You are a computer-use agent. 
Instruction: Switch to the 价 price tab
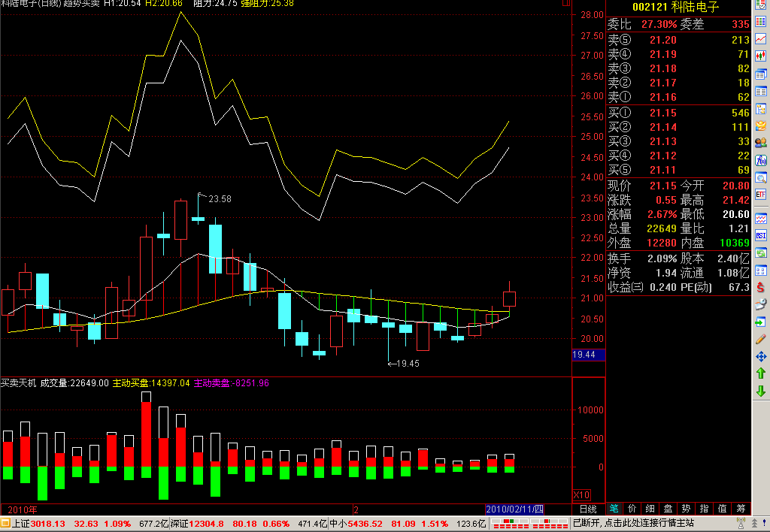point(632,509)
